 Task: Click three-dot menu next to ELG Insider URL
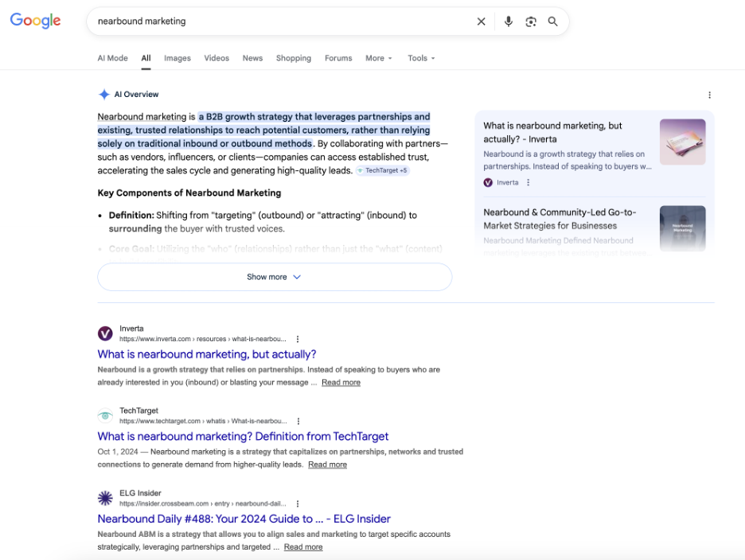[298, 504]
